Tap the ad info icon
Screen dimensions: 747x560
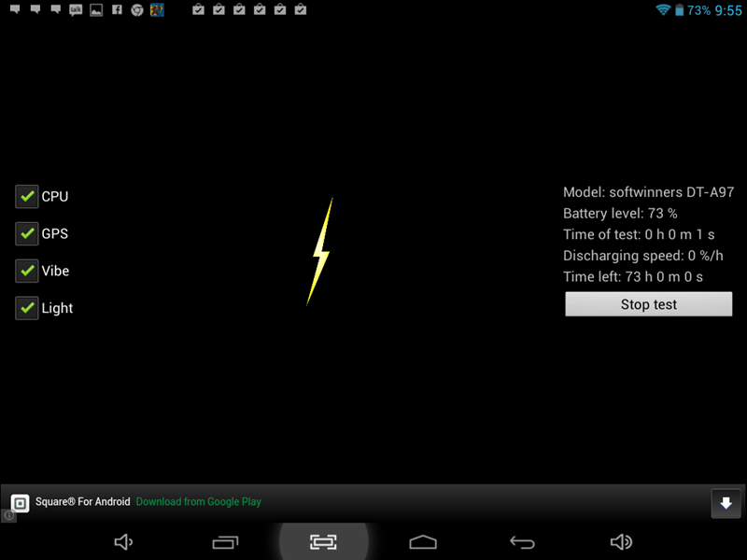(x=8, y=516)
